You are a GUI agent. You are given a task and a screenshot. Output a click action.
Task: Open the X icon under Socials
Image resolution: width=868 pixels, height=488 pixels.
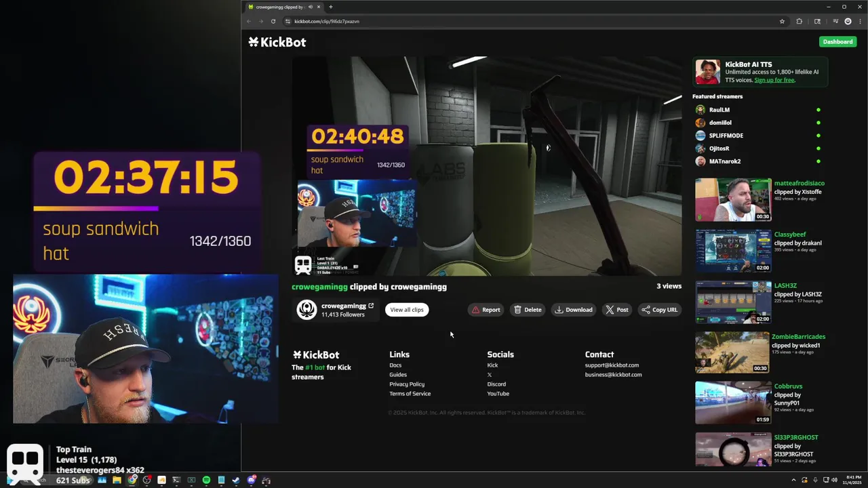[x=490, y=375]
